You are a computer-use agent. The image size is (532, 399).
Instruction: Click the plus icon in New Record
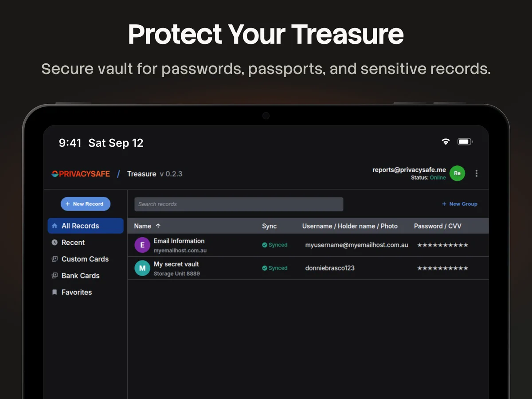coord(68,204)
